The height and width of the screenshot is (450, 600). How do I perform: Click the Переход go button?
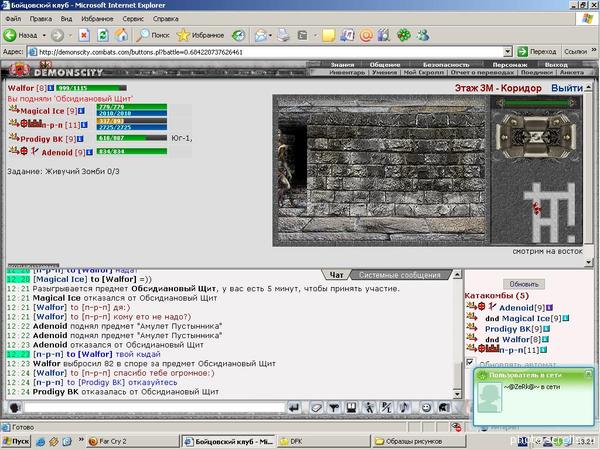(537, 51)
